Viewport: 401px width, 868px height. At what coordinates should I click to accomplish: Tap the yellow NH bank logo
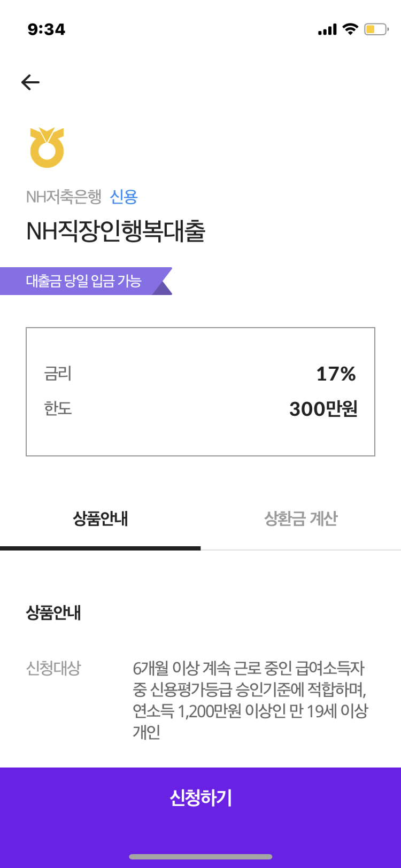coord(47,148)
